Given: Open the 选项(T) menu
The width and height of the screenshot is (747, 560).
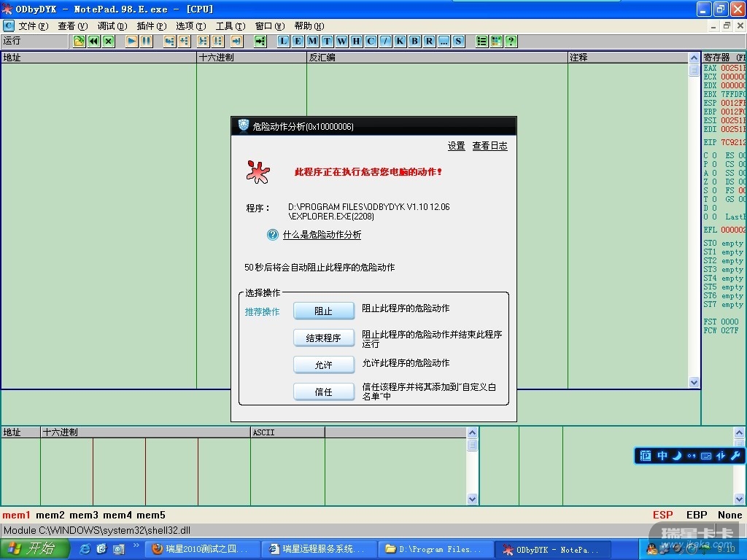Looking at the screenshot, I should pyautogui.click(x=190, y=26).
